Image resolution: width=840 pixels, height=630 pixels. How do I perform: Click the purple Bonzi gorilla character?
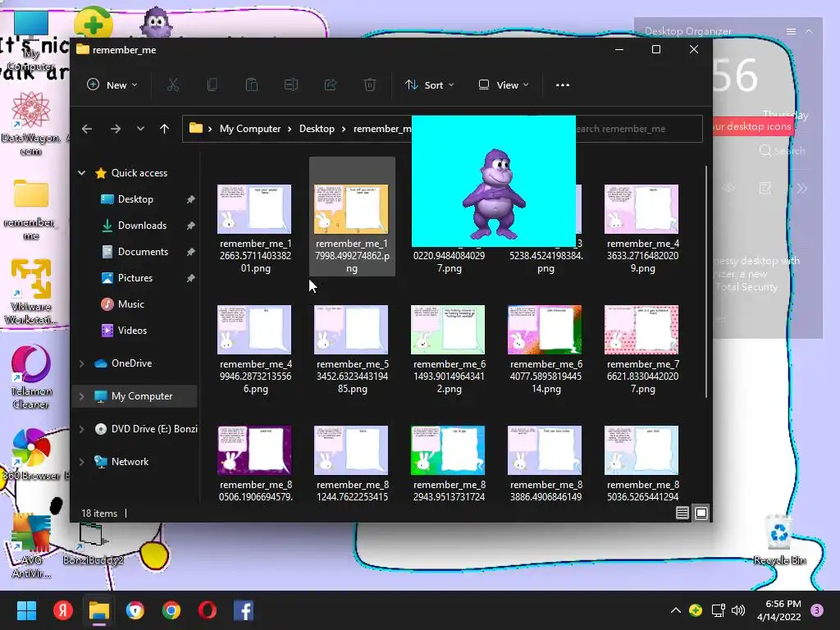click(x=494, y=194)
